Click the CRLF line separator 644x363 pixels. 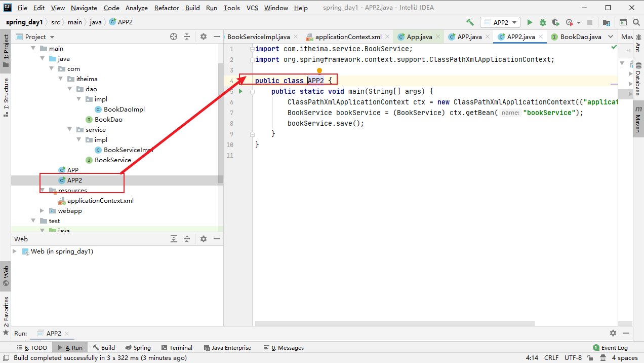click(x=551, y=358)
